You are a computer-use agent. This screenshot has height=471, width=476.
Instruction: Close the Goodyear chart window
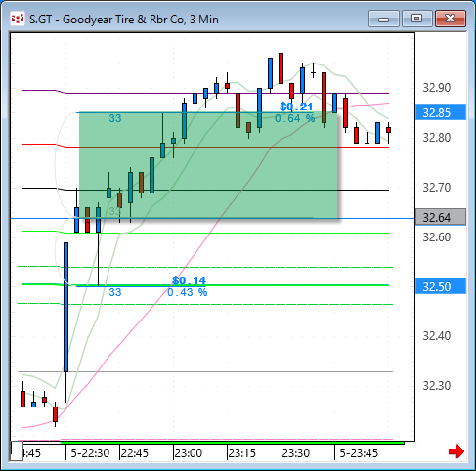pos(451,19)
